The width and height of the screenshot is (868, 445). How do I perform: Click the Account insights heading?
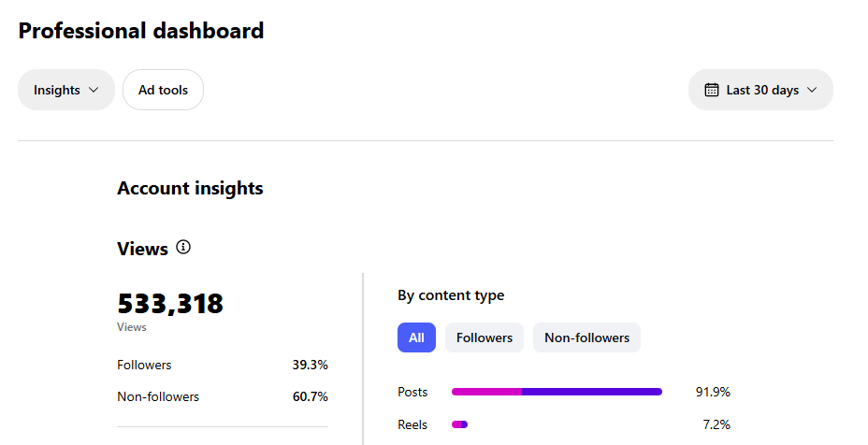(190, 188)
